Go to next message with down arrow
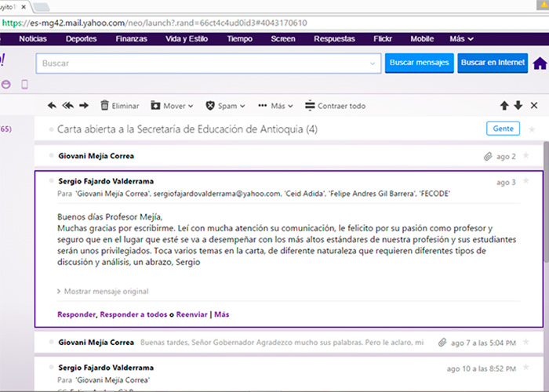Screen dimensions: 549x392 [518, 106]
